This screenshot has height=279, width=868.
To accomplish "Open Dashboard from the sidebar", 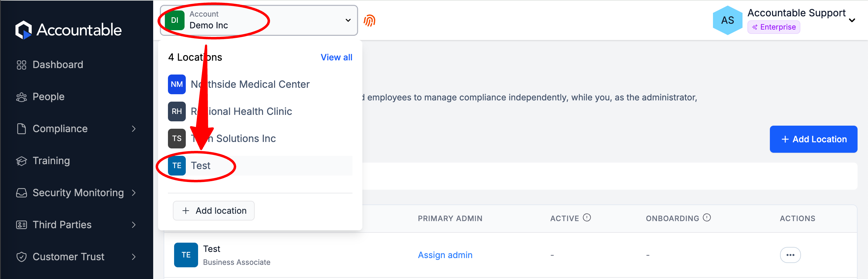I will [x=58, y=64].
